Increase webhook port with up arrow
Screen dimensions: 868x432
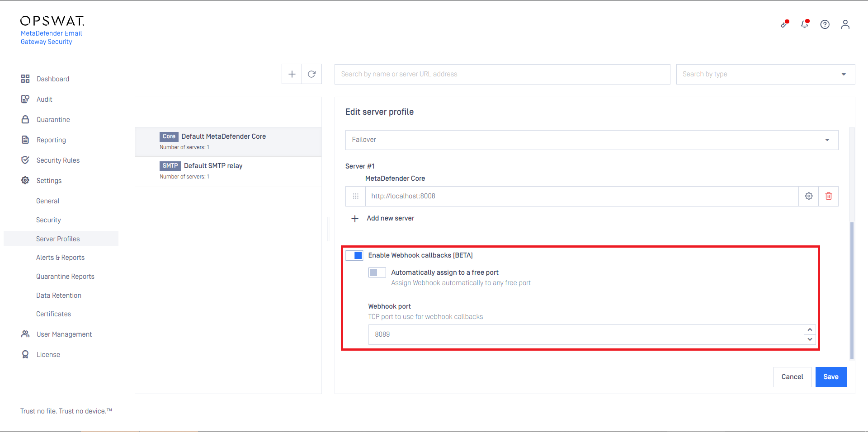(810, 329)
